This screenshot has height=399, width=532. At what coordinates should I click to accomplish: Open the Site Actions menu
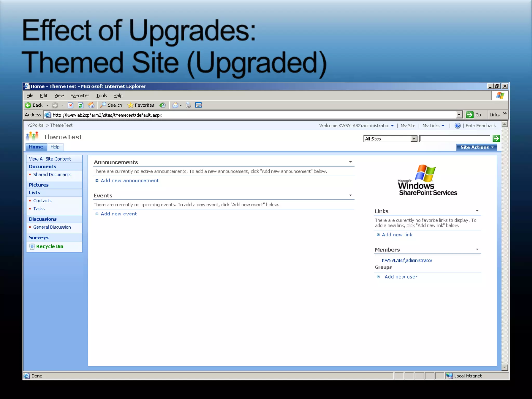(477, 147)
